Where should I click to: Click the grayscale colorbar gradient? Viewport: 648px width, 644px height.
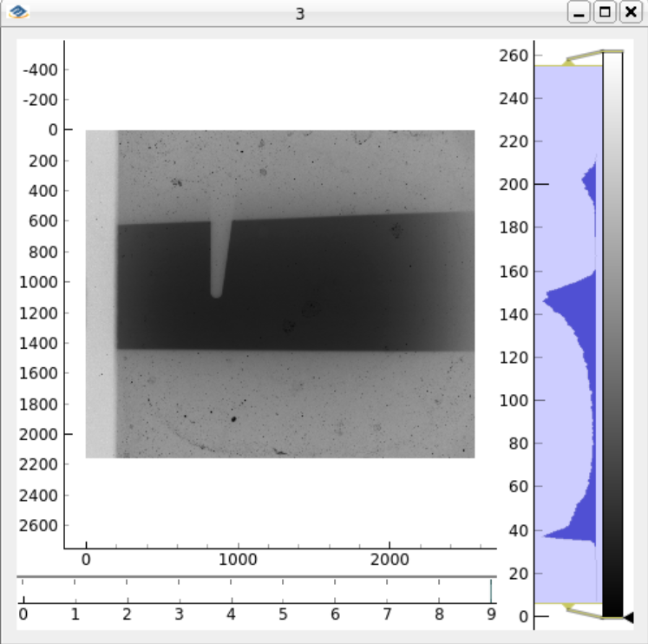pos(612,334)
